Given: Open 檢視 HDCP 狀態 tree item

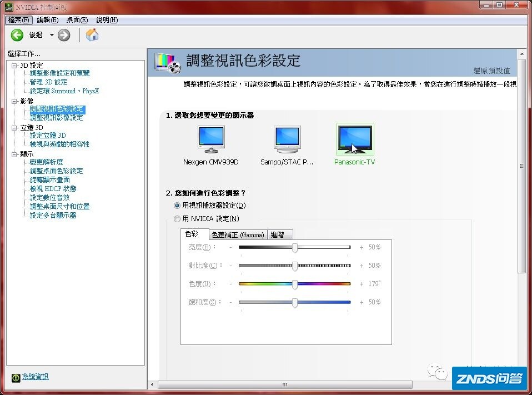Looking at the screenshot, I should [x=53, y=189].
